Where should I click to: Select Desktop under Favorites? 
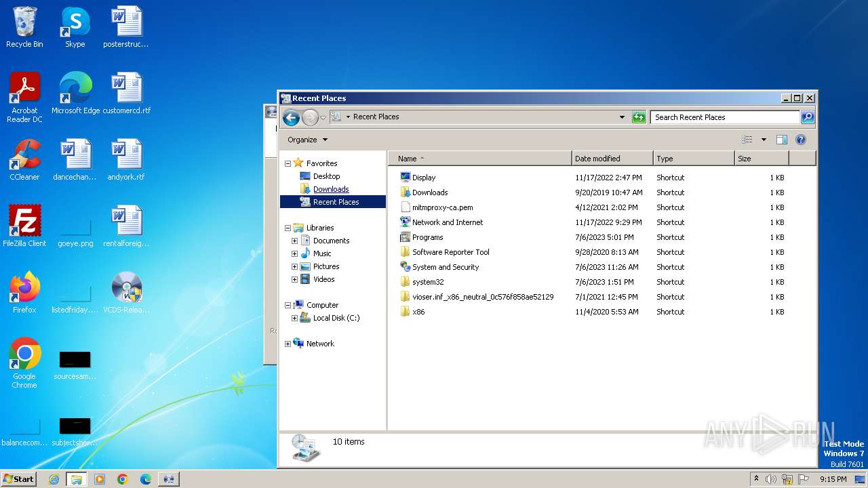[x=326, y=176]
